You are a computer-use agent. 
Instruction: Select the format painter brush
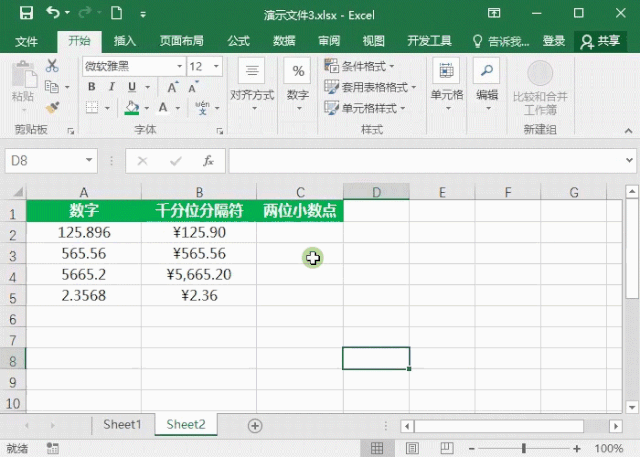(52, 108)
